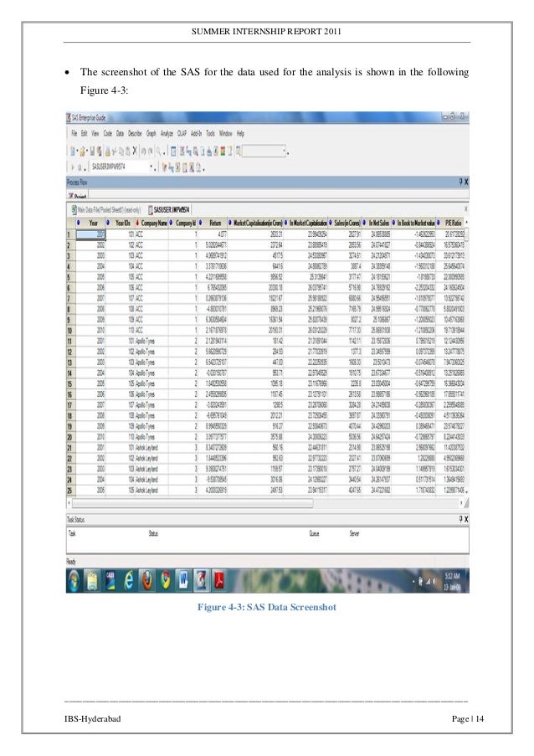Click the Return column header
This screenshot has width=534, height=756.
[x=213, y=223]
